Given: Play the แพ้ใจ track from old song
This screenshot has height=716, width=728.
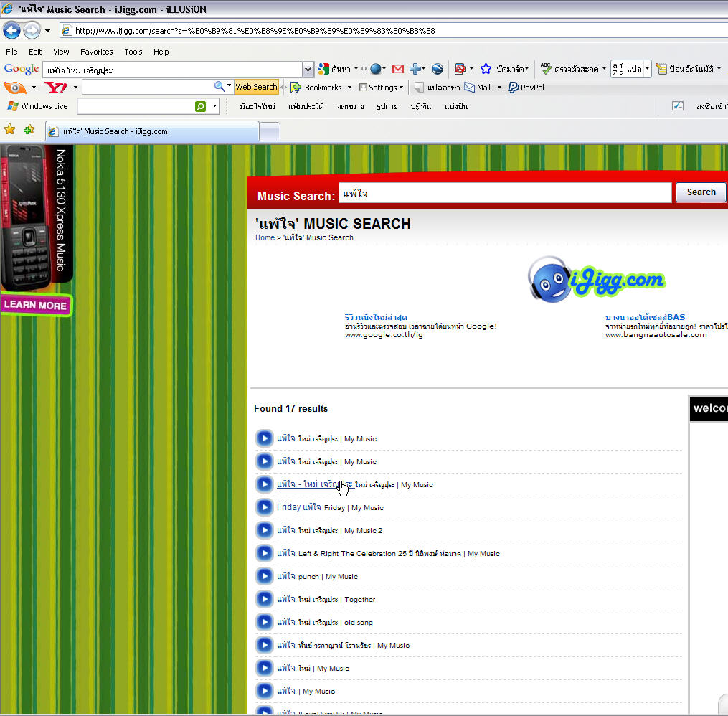Looking at the screenshot, I should 264,622.
